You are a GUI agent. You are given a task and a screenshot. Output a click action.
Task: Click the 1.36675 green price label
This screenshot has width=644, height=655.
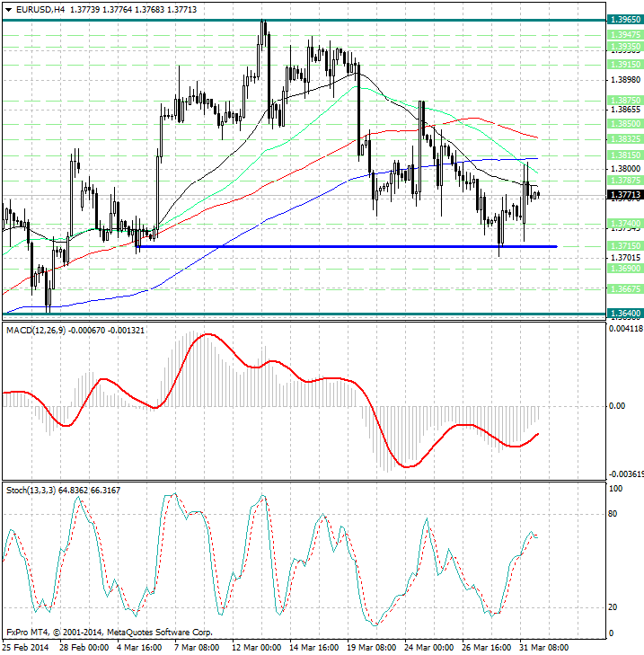coord(625,288)
